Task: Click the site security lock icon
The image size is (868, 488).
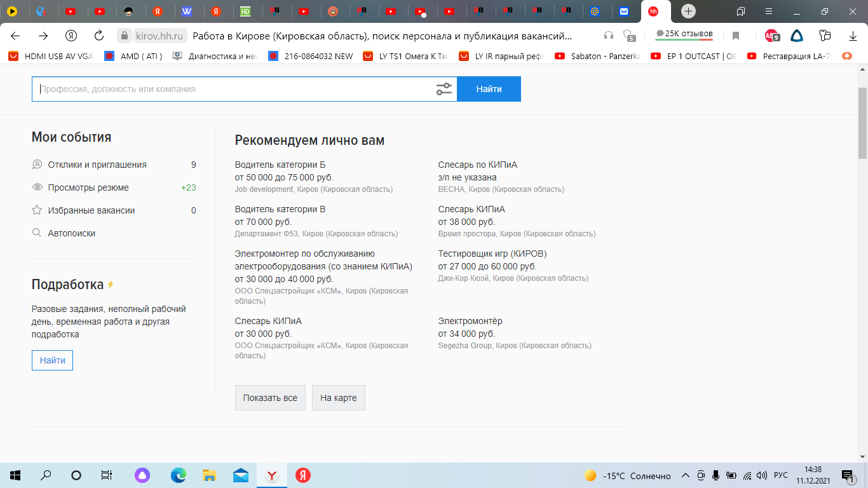Action: click(x=125, y=36)
